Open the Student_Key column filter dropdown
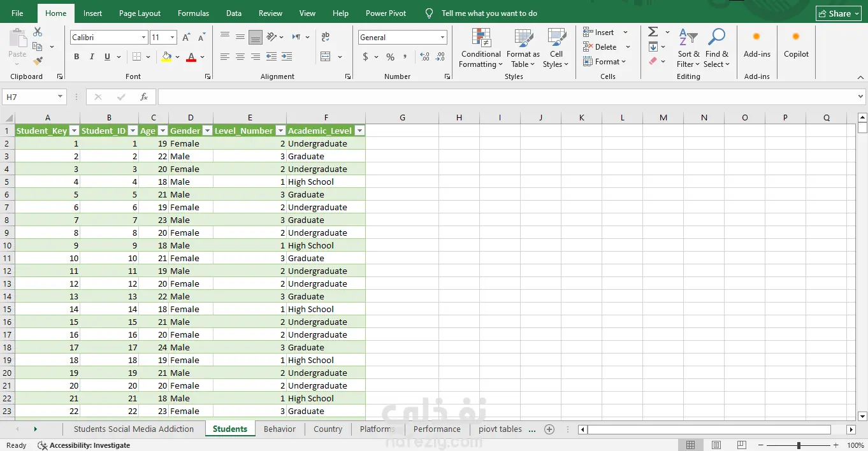This screenshot has height=451, width=868. (x=74, y=131)
